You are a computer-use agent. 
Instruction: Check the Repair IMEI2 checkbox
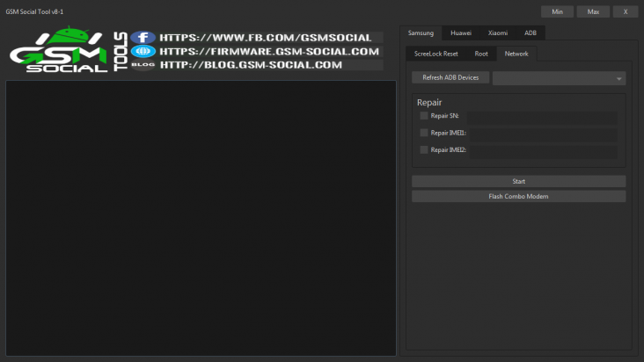point(424,149)
